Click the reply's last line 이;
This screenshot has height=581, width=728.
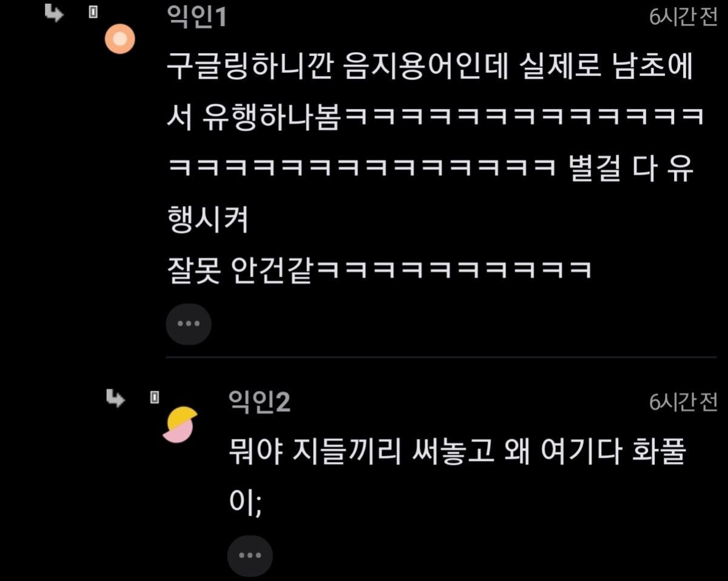pyautogui.click(x=245, y=503)
